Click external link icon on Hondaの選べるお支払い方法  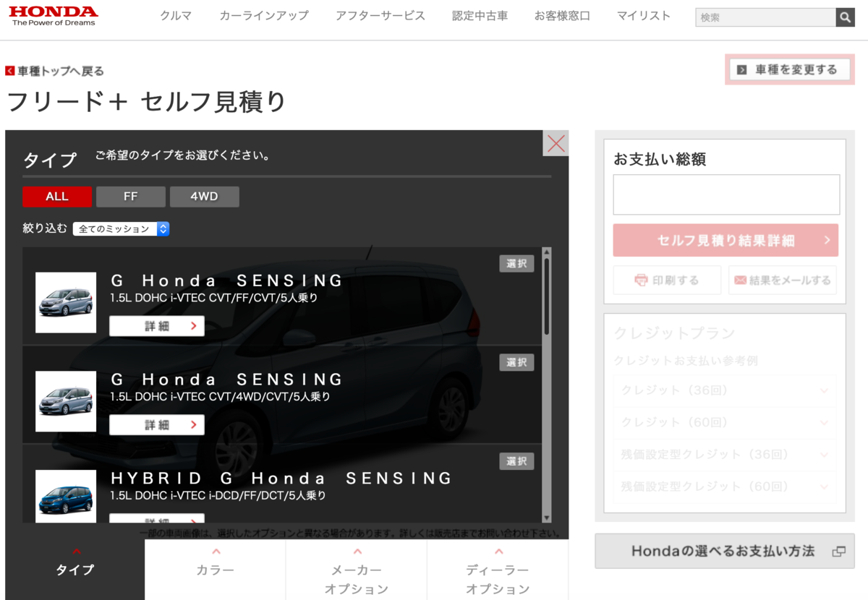click(x=838, y=551)
